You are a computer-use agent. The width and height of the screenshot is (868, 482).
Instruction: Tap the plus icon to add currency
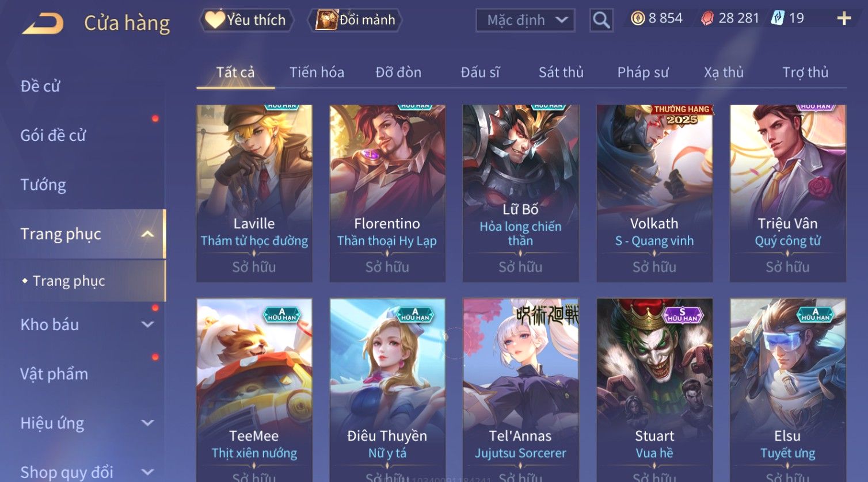point(844,19)
